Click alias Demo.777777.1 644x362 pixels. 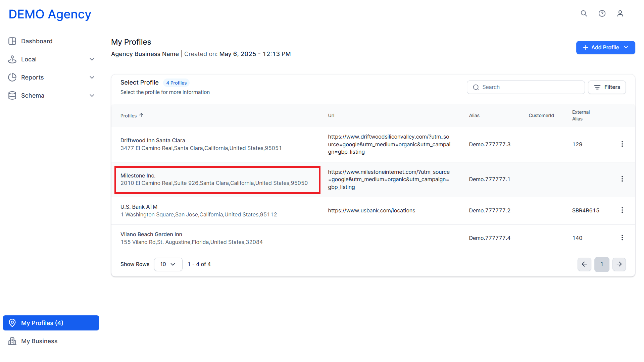coord(490,179)
